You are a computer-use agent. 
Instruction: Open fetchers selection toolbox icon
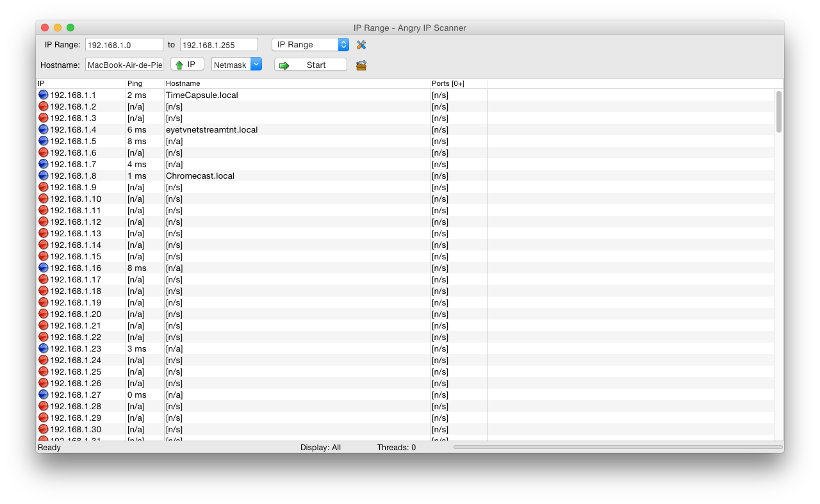point(361,65)
